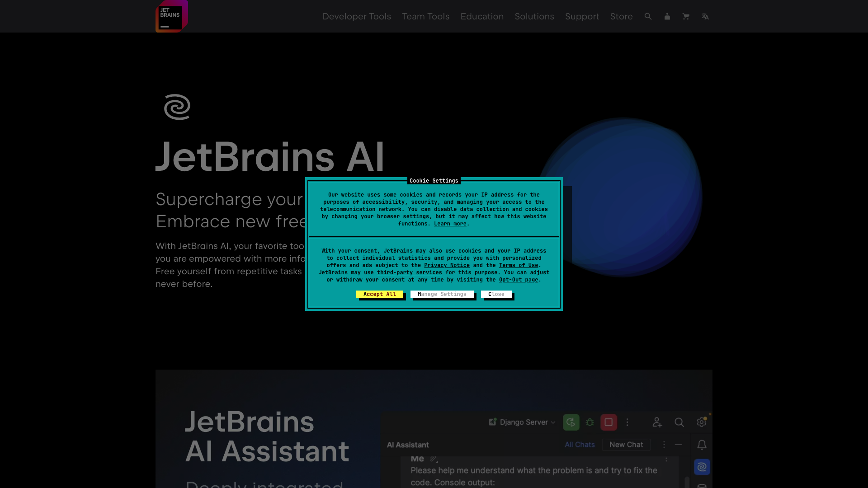Click the debug bug icon in IDE toolbar

(590, 422)
